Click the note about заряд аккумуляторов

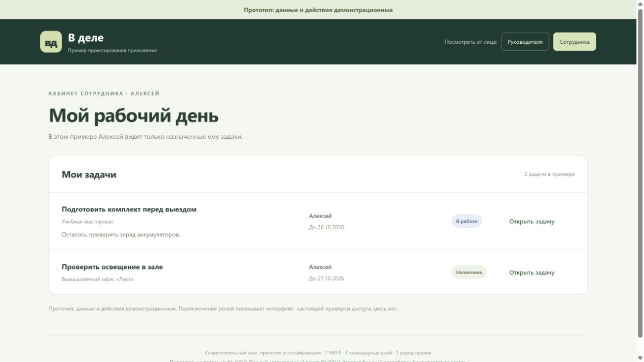[121, 234]
